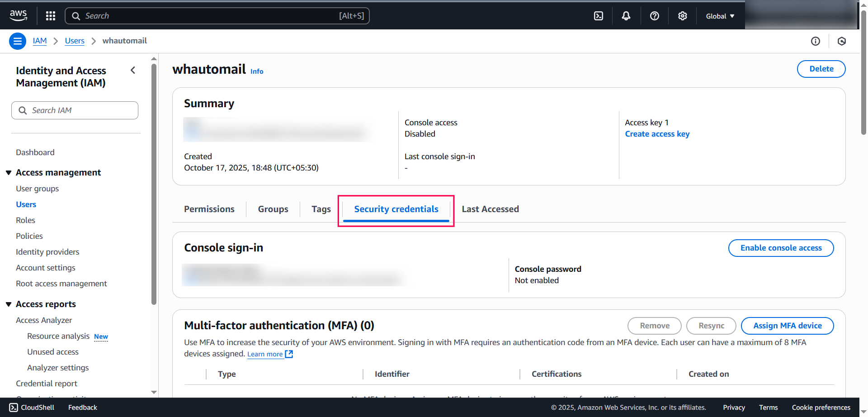Open the help question mark icon
This screenshot has width=868, height=417.
point(654,15)
